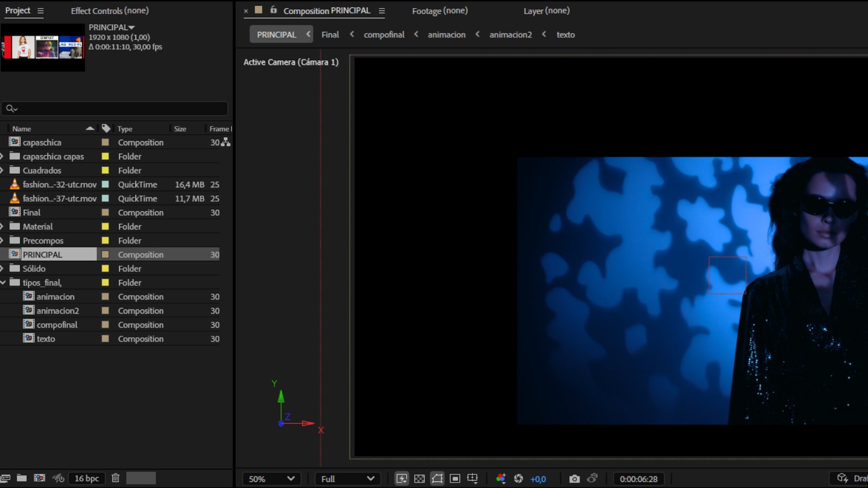Open choose grid and guide options icon
This screenshot has height=488, width=868.
tap(473, 478)
